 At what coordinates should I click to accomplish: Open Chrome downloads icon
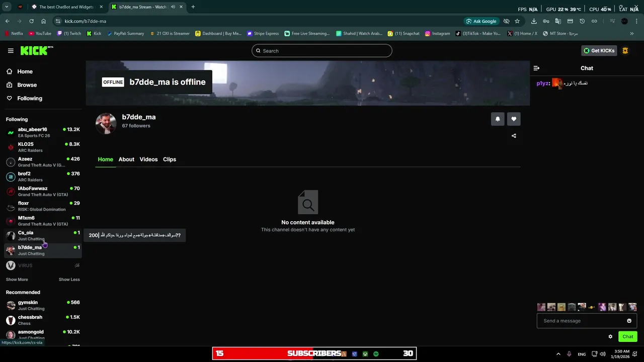coord(534,21)
